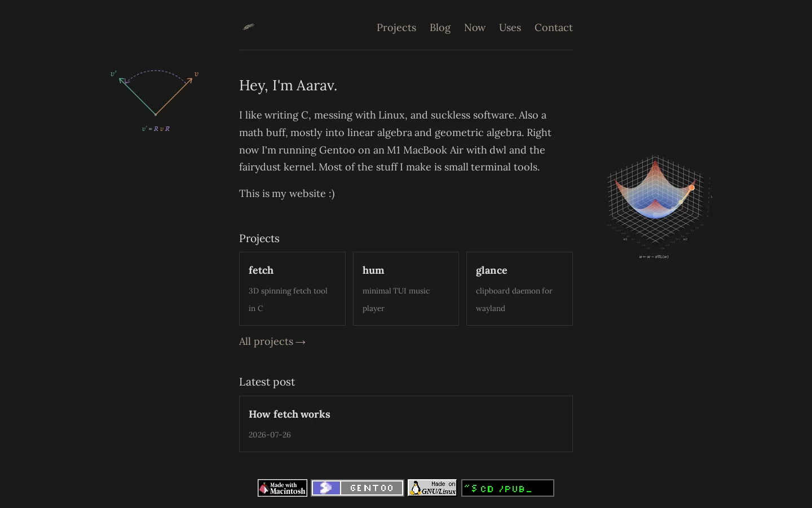Click the 2026-07-26 post date

pos(270,435)
